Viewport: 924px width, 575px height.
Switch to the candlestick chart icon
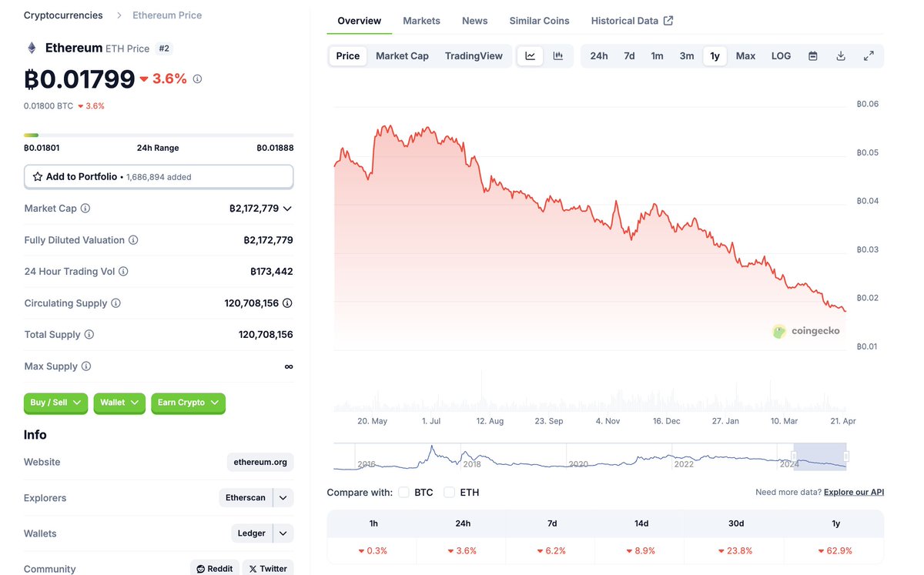tap(558, 56)
